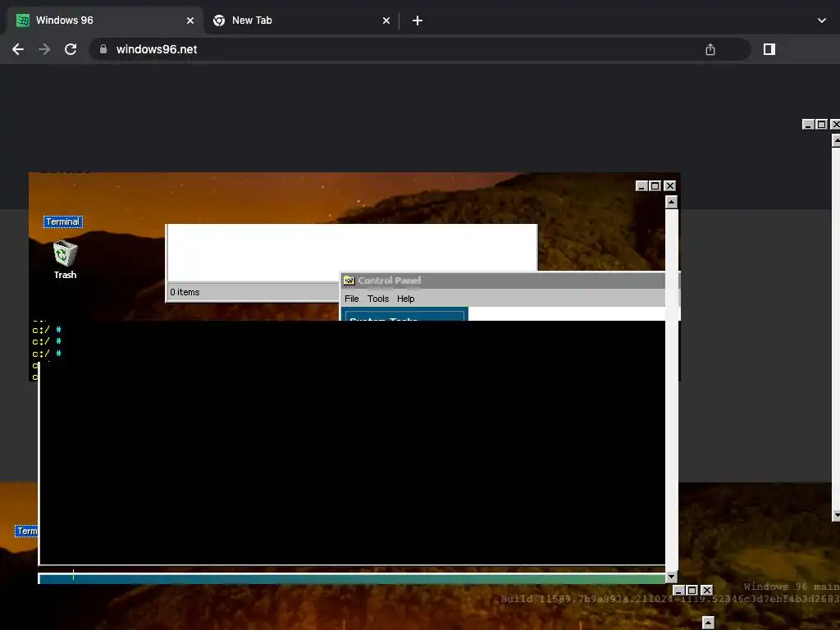View site security lock icon
This screenshot has height=630, width=840.
pos(103,49)
